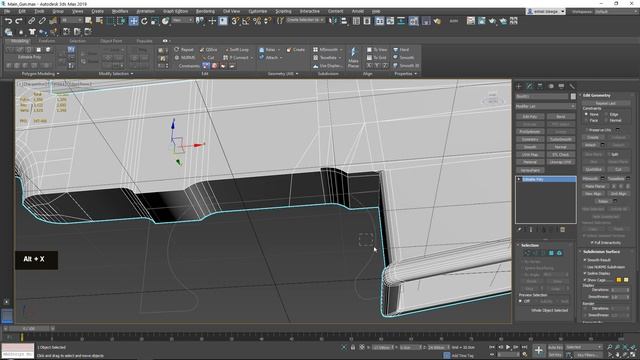This screenshot has height=360, width=640.
Task: Click the Align tool icon
Action: click(344, 21)
